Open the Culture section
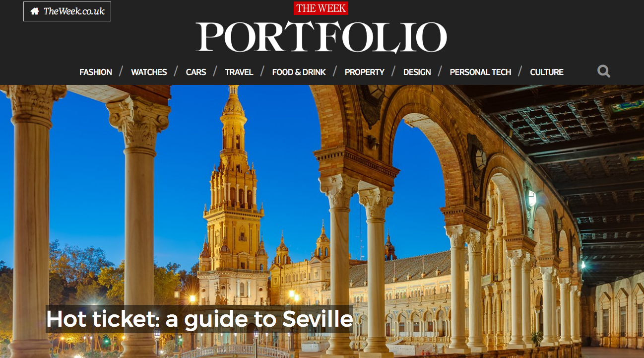 (547, 72)
